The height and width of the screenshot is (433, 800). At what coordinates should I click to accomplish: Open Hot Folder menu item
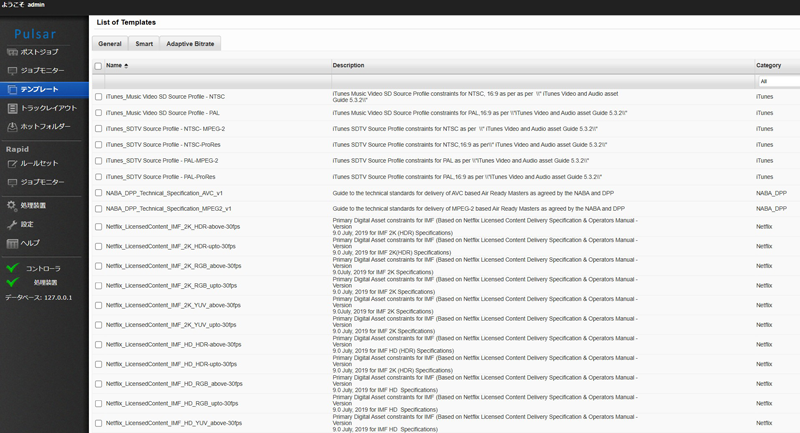tap(45, 126)
